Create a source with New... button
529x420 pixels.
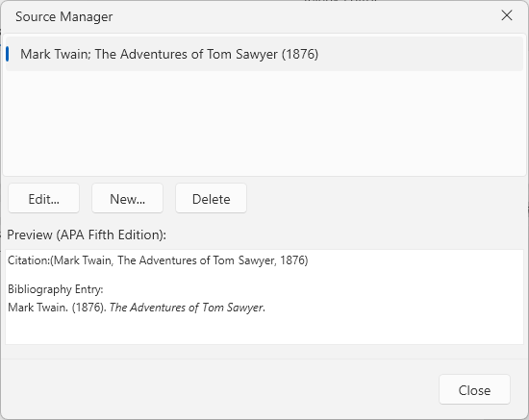pos(128,199)
